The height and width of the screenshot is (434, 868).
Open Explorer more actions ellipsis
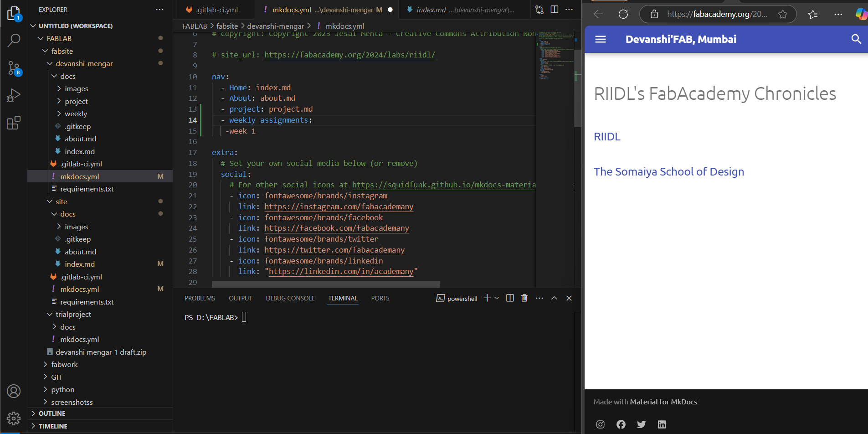159,10
